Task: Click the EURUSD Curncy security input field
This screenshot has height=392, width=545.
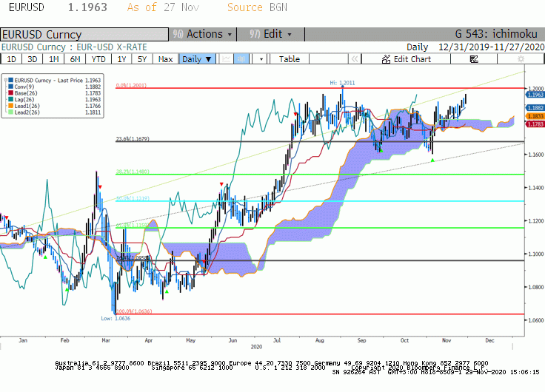Action: point(84,34)
